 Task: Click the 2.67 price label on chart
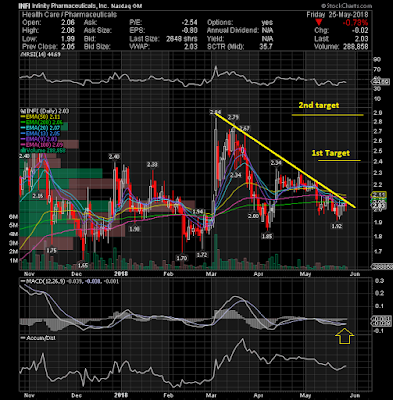click(244, 128)
